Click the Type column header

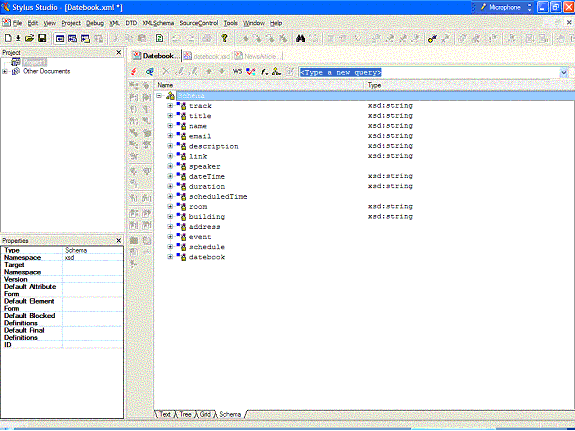click(470, 85)
